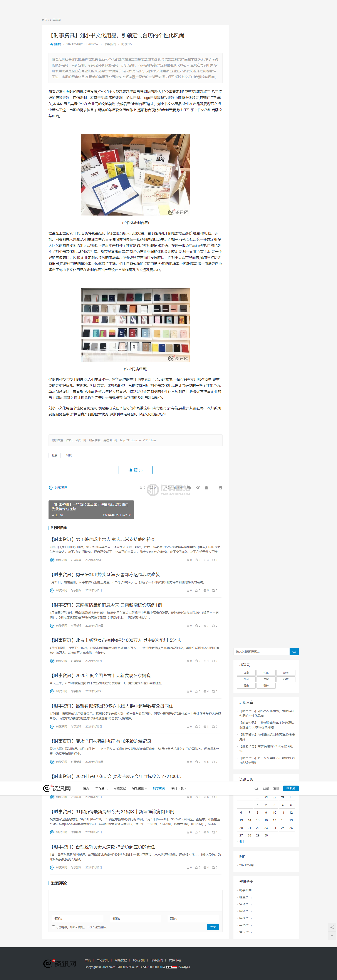This screenshot has height=980, width=337.
Task: Open recent article 南宁疾控抽0.3~2元微信红包
Action: [x=266, y=749]
